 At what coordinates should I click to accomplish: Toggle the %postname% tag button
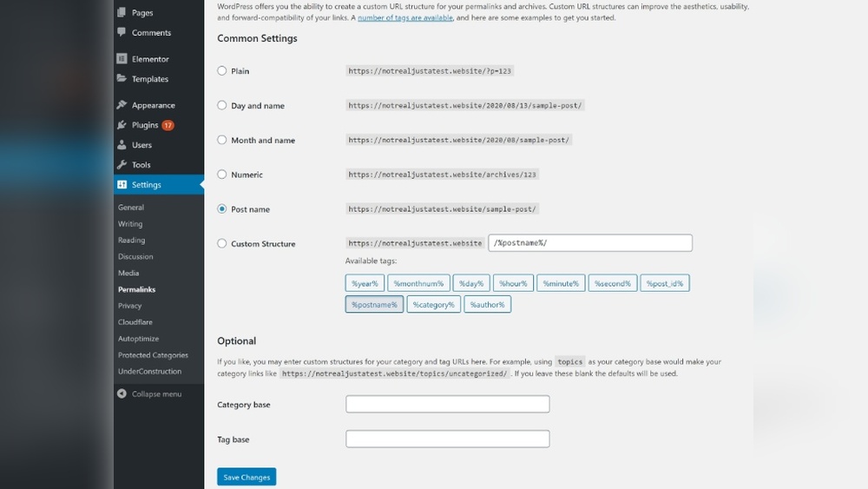tap(374, 304)
